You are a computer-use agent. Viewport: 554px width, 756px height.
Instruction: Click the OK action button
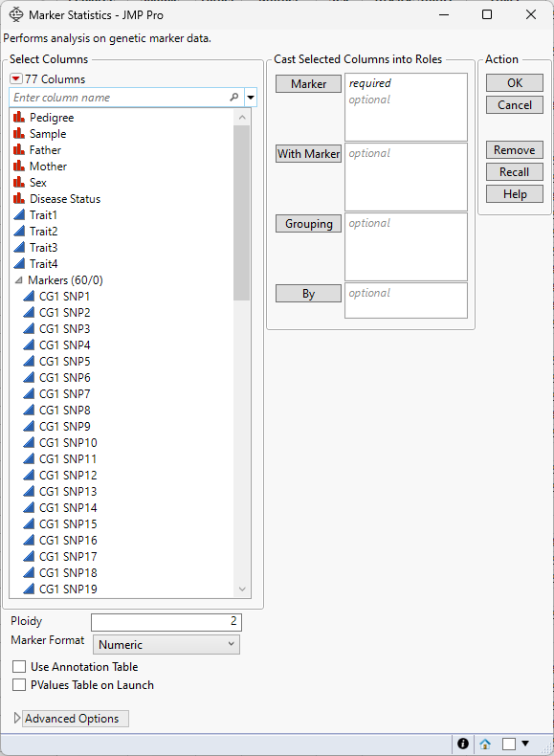[x=515, y=83]
